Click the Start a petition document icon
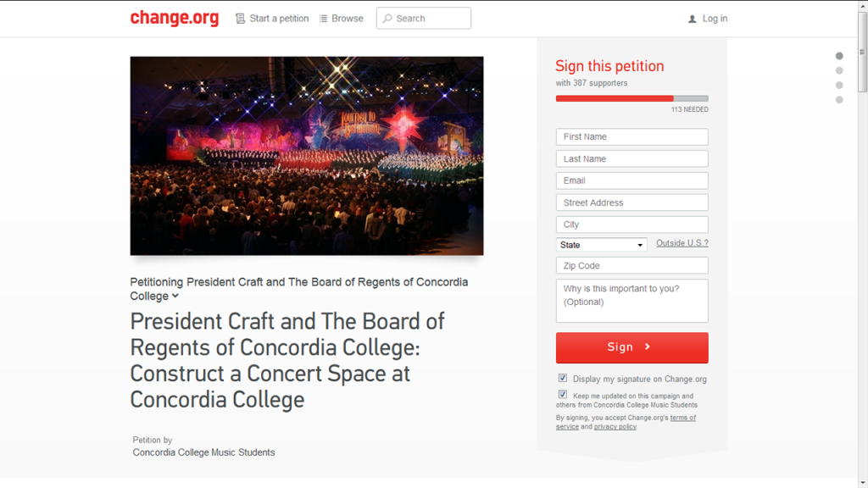The image size is (868, 488). coord(241,19)
